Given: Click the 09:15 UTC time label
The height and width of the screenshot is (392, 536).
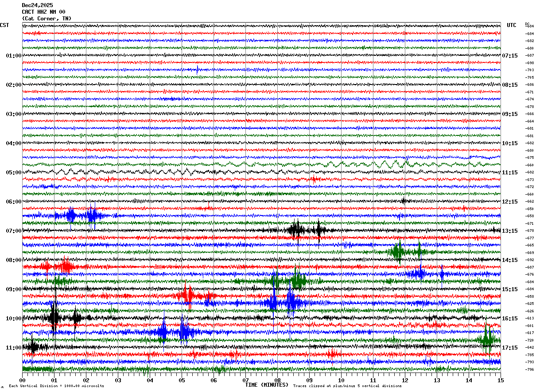Looking at the screenshot, I should (510, 114).
